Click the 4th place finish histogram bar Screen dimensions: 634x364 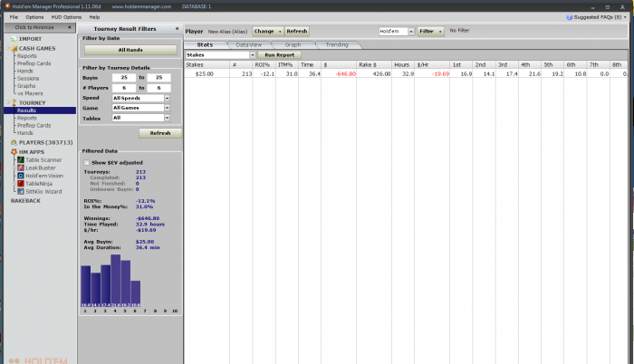115,281
